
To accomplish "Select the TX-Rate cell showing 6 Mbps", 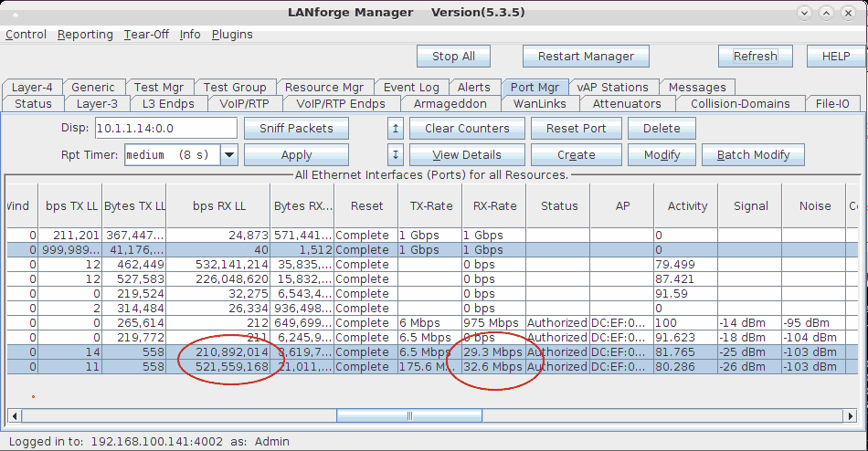I will coord(430,323).
